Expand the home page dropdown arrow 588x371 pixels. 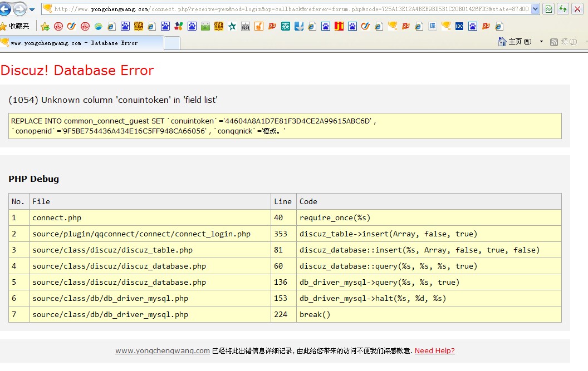click(x=541, y=42)
